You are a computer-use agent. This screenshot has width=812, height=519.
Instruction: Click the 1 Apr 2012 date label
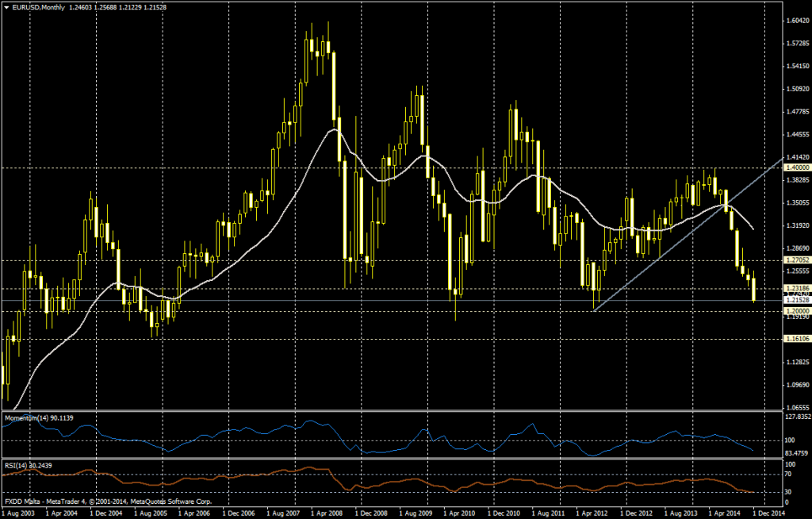pos(600,513)
